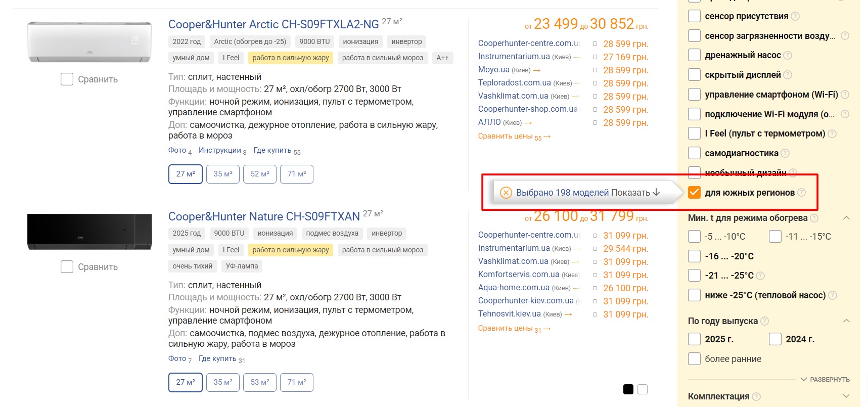868x407 pixels.
Task: Check -16 ... -20°C heating filter
Action: pos(695,256)
